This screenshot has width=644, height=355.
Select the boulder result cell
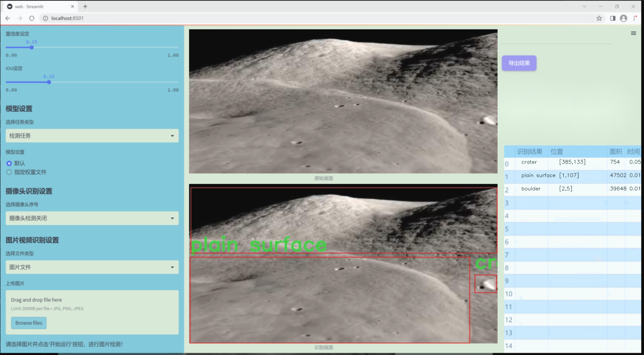(x=532, y=189)
